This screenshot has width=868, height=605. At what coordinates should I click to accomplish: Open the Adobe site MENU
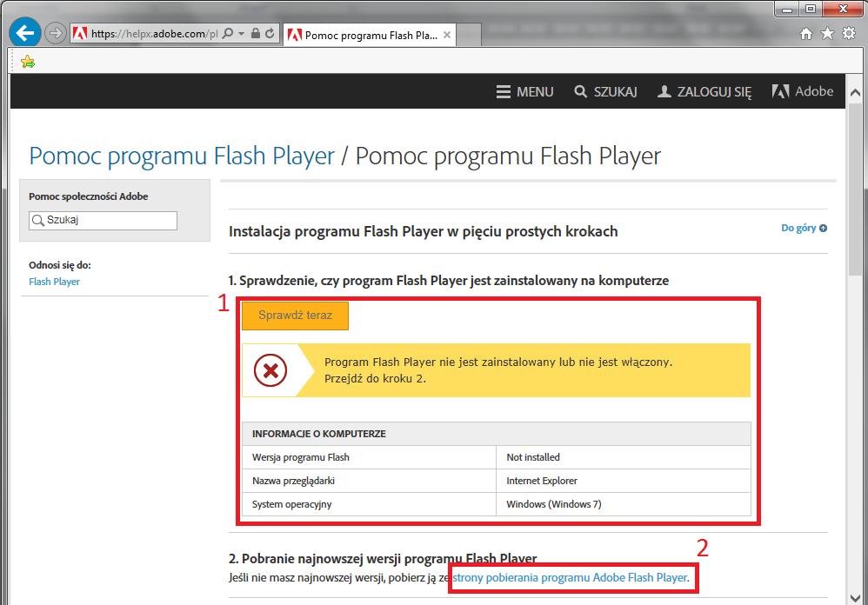point(524,92)
